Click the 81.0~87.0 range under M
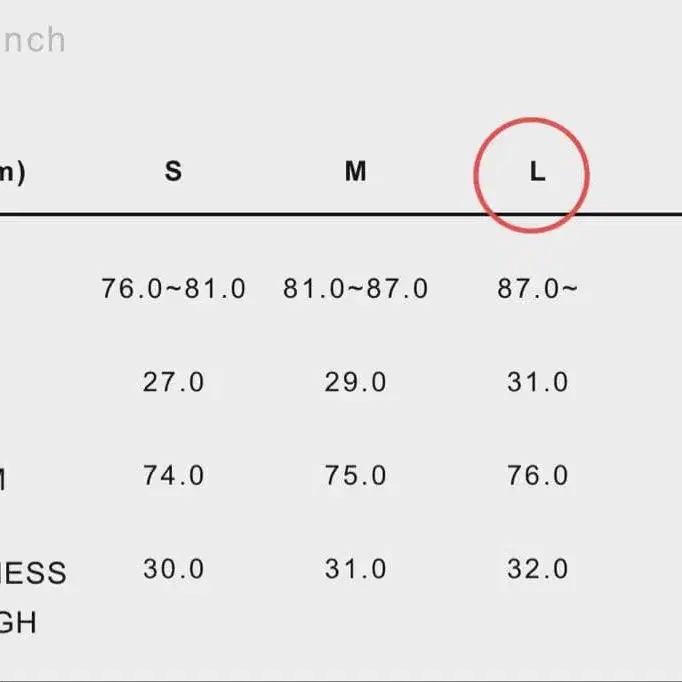The width and height of the screenshot is (682, 682). [355, 289]
